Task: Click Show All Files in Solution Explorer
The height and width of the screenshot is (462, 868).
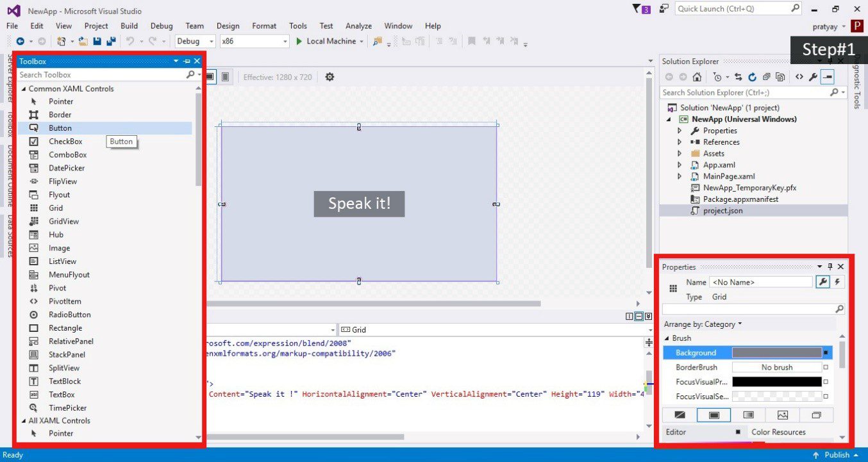Action: pyautogui.click(x=780, y=77)
